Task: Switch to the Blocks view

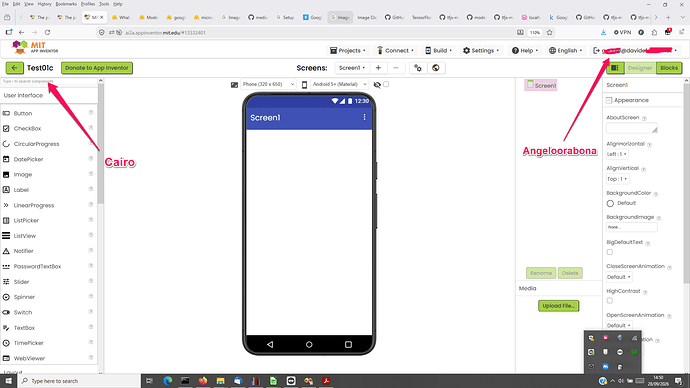Action: click(x=669, y=68)
